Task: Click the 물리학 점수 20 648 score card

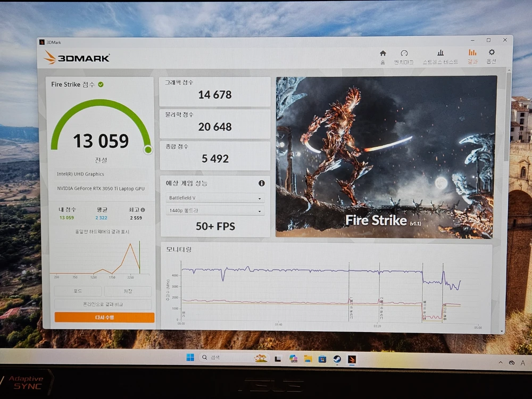Action: 215,124
